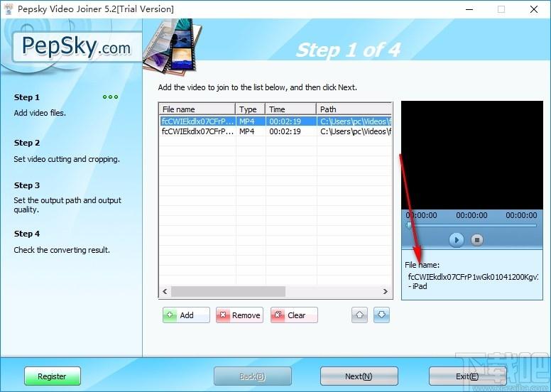The height and width of the screenshot is (392, 551).
Task: Click the Time column header
Action: (x=290, y=109)
